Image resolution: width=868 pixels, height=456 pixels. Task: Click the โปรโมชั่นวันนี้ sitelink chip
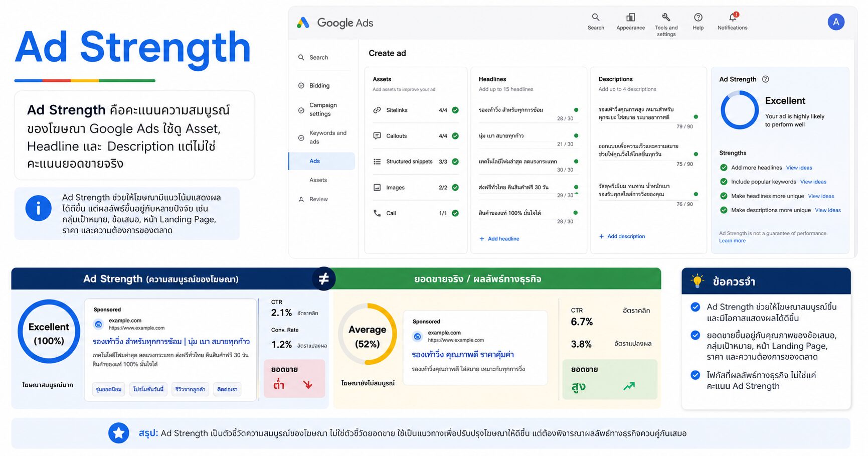click(x=148, y=389)
